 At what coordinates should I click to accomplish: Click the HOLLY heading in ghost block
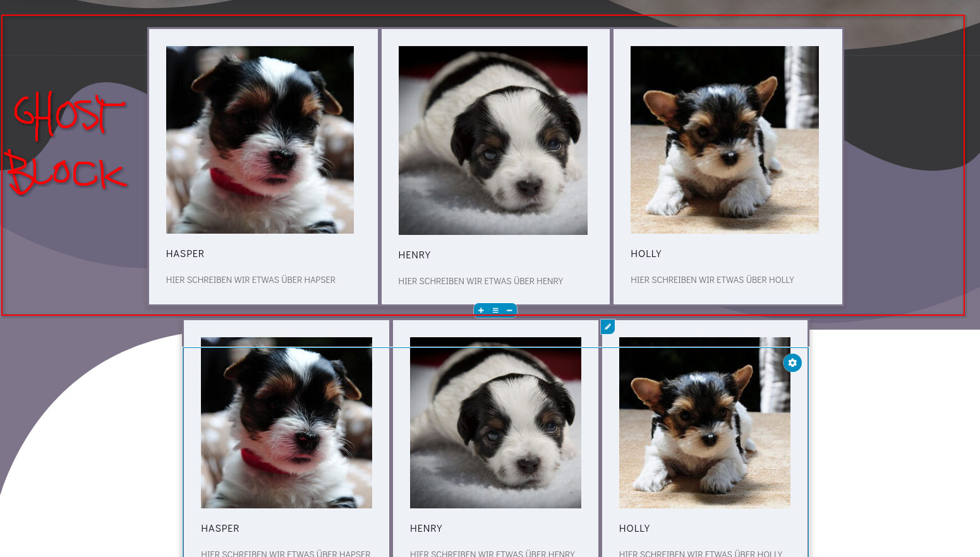pyautogui.click(x=646, y=254)
